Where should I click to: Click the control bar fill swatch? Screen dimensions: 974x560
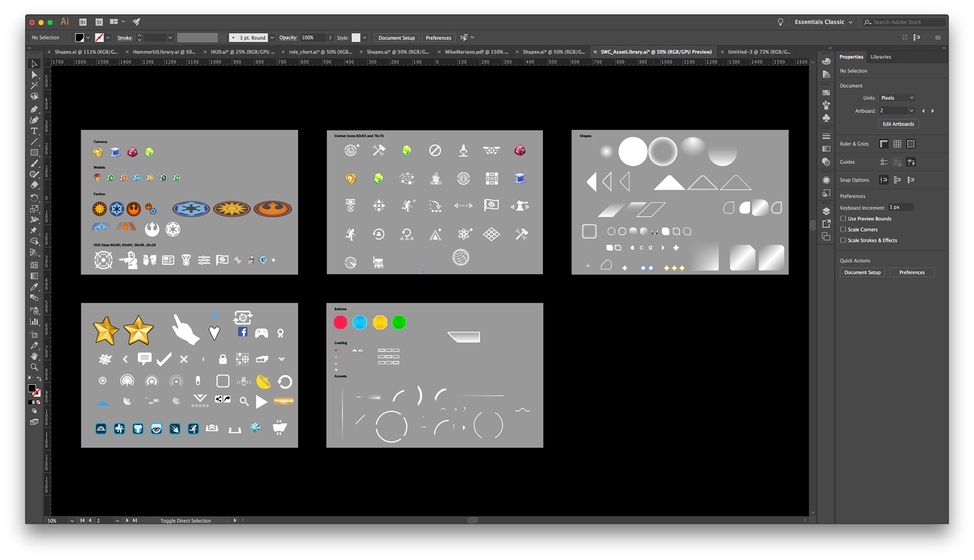[80, 38]
